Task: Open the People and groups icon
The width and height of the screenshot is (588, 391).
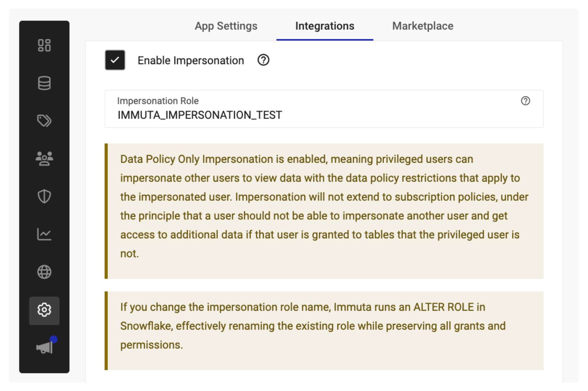Action: point(44,158)
